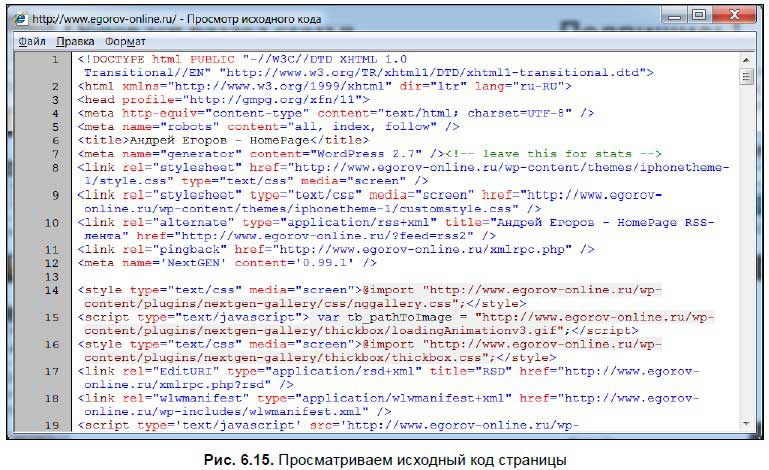Open the Формат menu
This screenshot has width=769, height=470.
[x=126, y=42]
